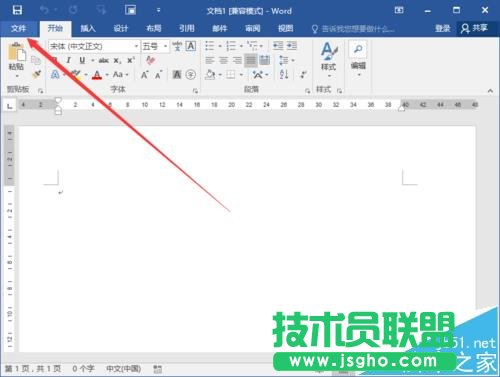Viewport: 500px width, 377px height.
Task: Click the Character Shading A icon
Action: click(x=177, y=75)
